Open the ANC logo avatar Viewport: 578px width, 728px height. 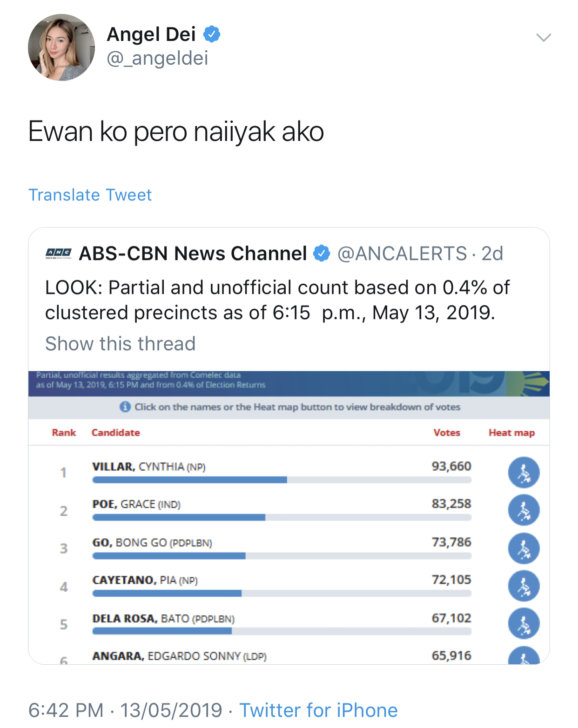pyautogui.click(x=59, y=254)
